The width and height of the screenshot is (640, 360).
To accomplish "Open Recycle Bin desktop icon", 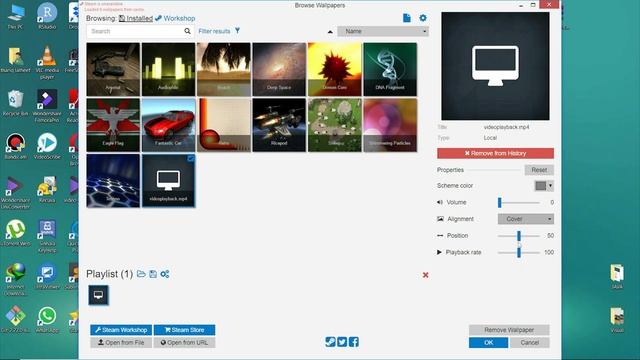I will (x=15, y=103).
